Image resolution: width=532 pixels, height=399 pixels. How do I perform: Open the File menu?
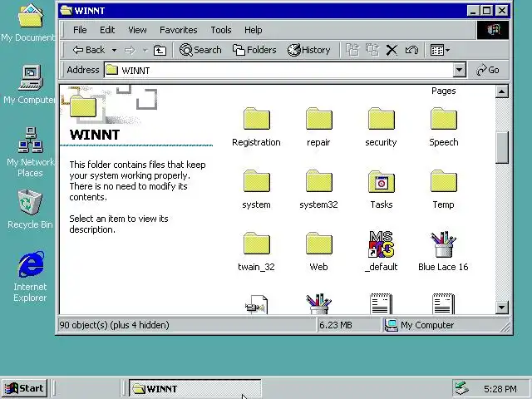click(80, 30)
